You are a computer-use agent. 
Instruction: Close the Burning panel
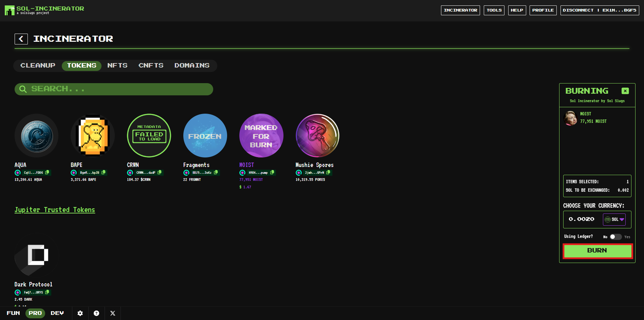pos(625,91)
